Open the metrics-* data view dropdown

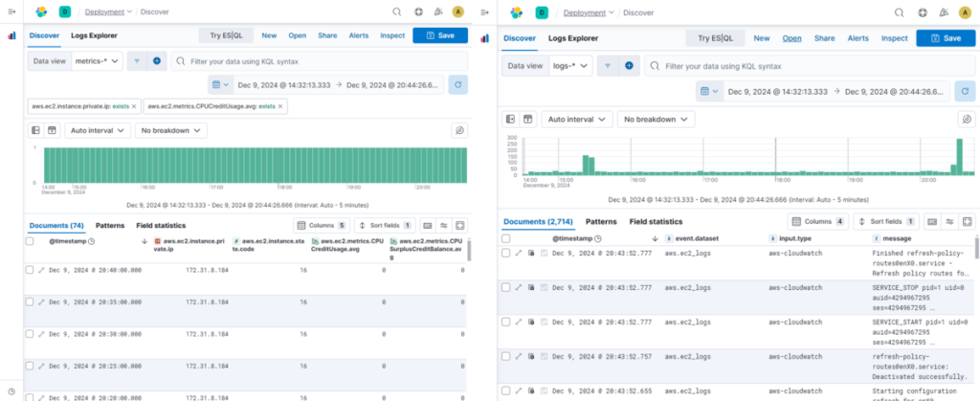coord(98,60)
